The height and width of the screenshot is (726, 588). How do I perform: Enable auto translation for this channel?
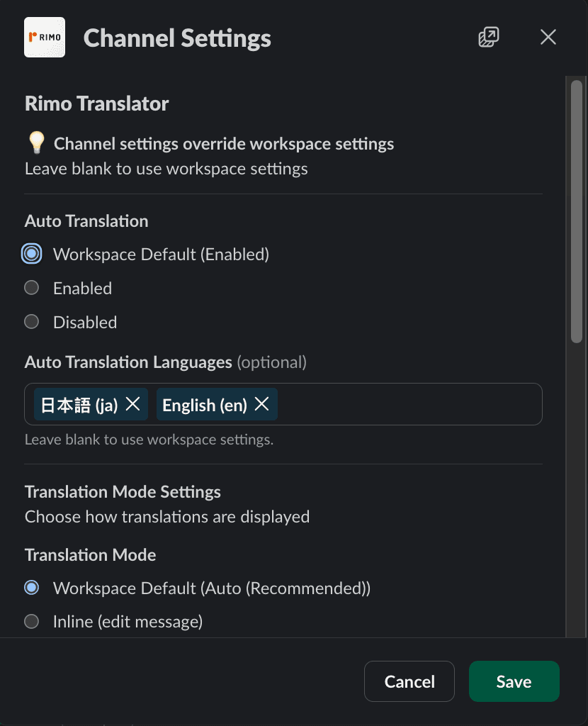pyautogui.click(x=31, y=287)
